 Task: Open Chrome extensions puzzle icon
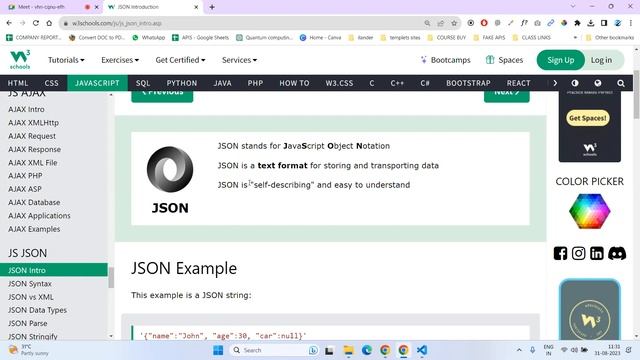pyautogui.click(x=577, y=23)
